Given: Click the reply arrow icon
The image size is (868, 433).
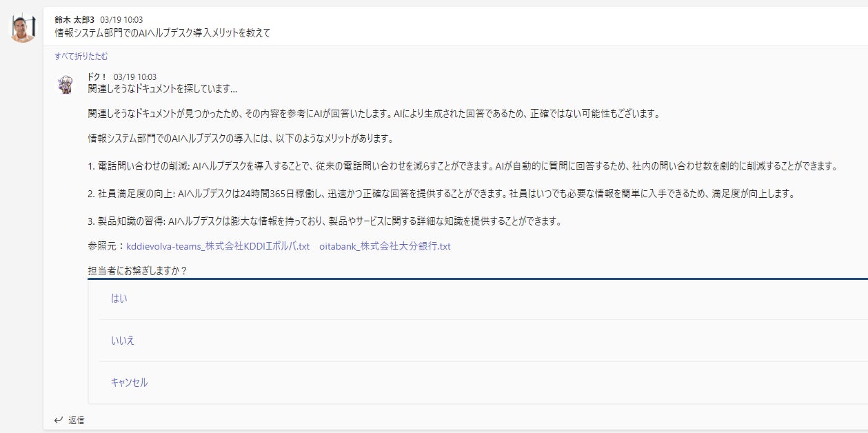Looking at the screenshot, I should pos(58,420).
